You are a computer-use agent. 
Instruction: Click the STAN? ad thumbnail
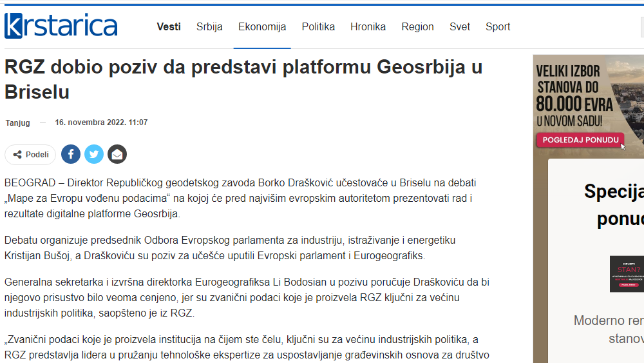pos(627,274)
